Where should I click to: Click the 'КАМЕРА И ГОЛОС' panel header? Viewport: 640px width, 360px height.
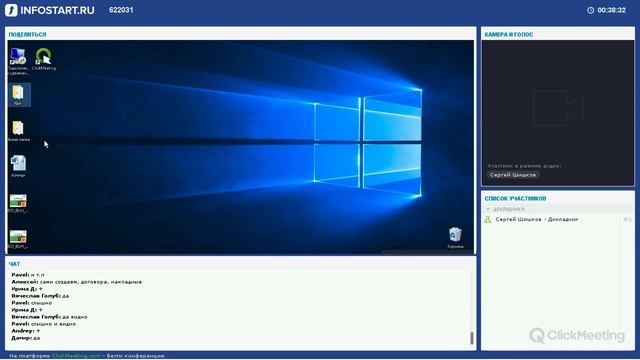[509, 35]
